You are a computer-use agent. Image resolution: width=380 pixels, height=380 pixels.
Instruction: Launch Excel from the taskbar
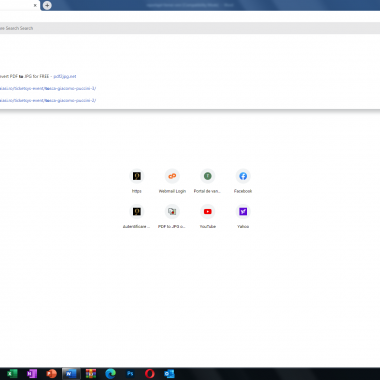pyautogui.click(x=12, y=374)
